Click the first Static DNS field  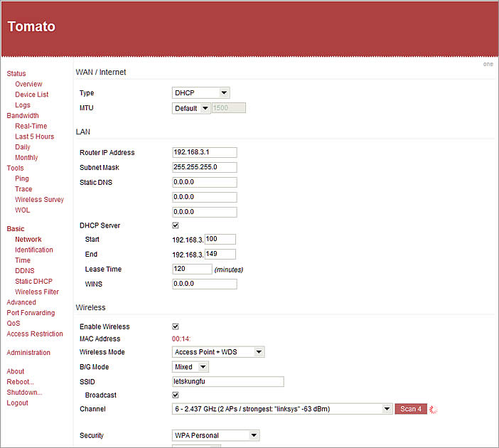pos(205,182)
